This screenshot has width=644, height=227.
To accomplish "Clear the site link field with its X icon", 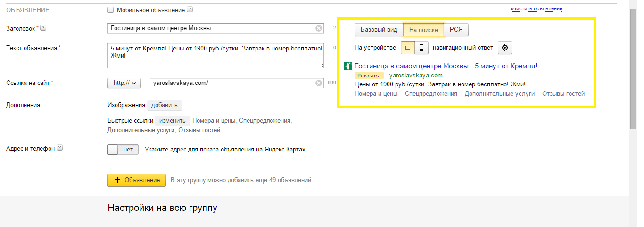I will (x=319, y=83).
